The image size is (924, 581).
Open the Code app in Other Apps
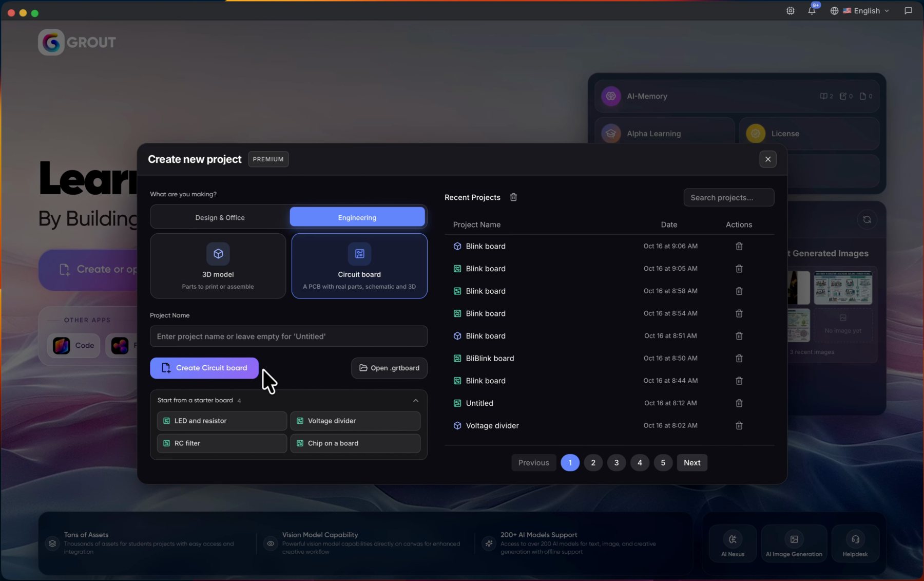coord(74,346)
